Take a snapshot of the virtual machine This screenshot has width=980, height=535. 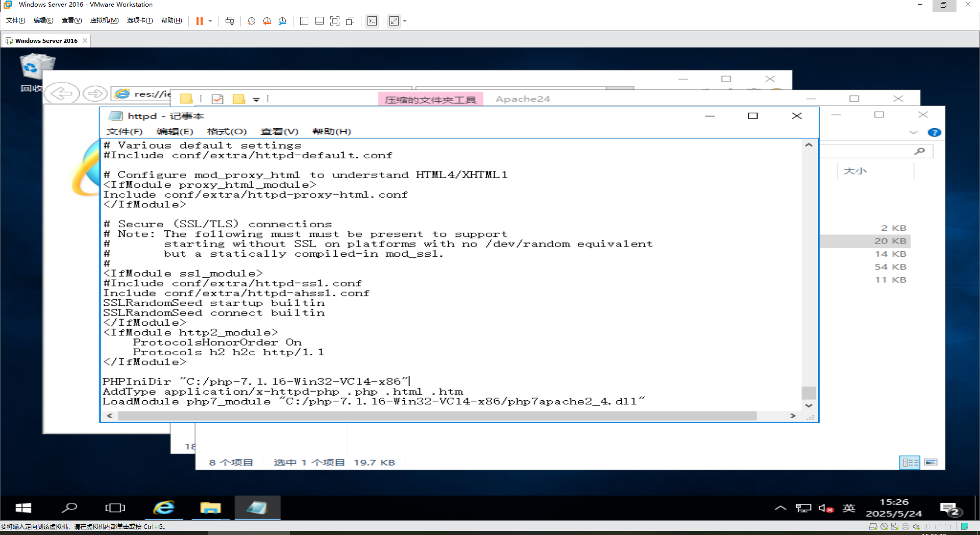pos(251,21)
